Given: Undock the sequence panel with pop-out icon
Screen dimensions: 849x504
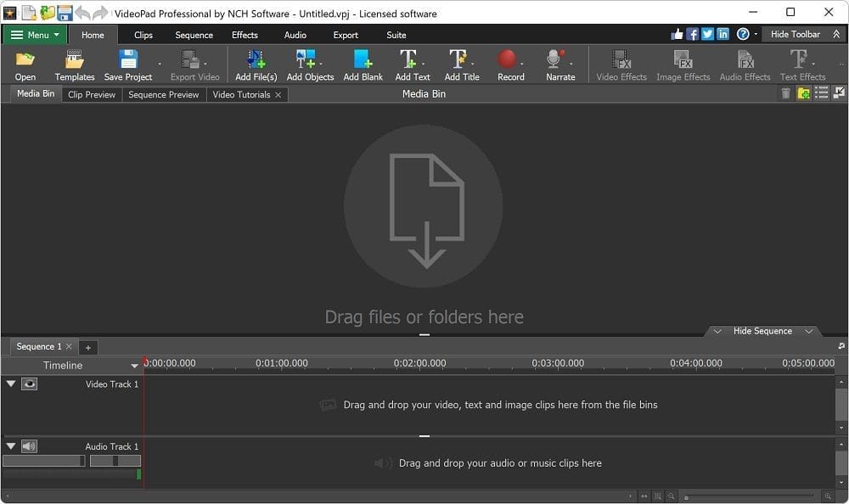Looking at the screenshot, I should point(841,345).
